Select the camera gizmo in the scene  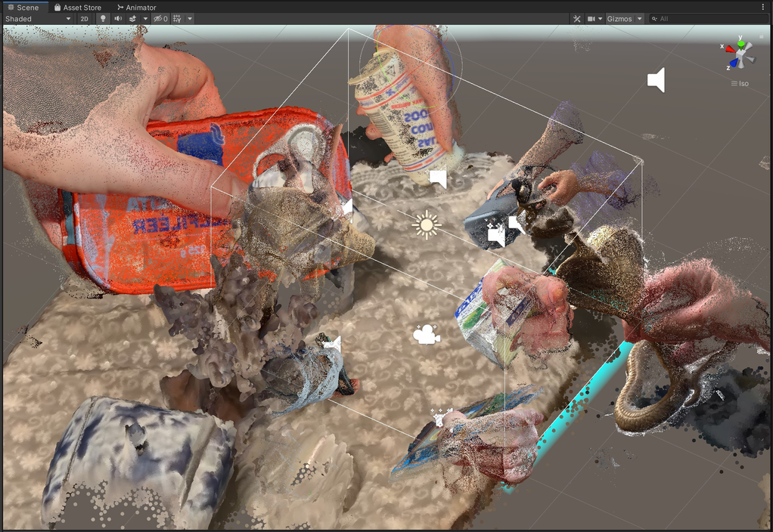(427, 335)
